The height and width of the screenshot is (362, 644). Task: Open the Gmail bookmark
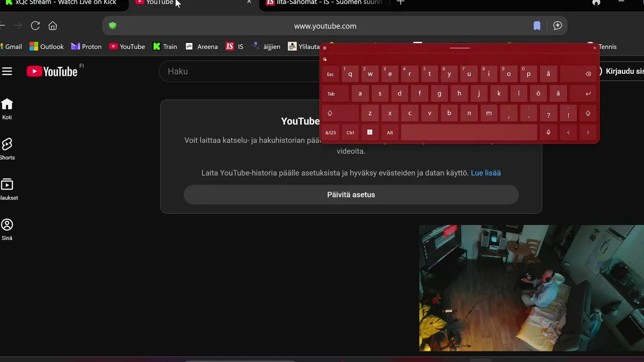coord(11,46)
